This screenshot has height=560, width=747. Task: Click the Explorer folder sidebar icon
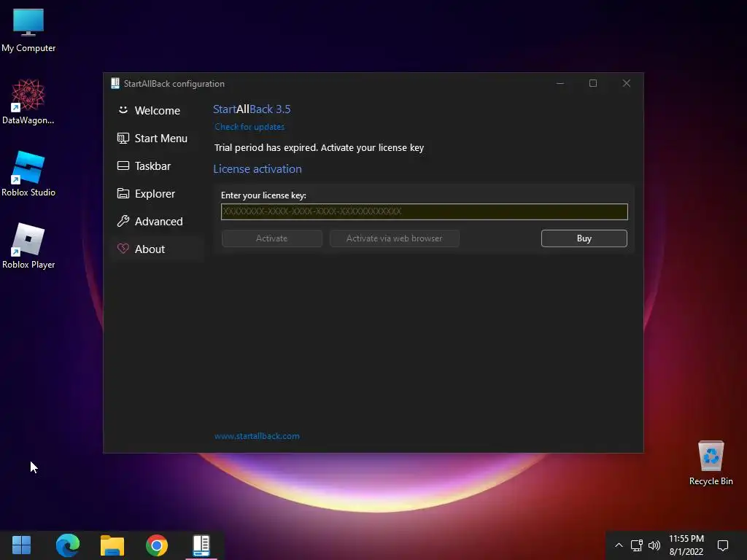tap(123, 193)
